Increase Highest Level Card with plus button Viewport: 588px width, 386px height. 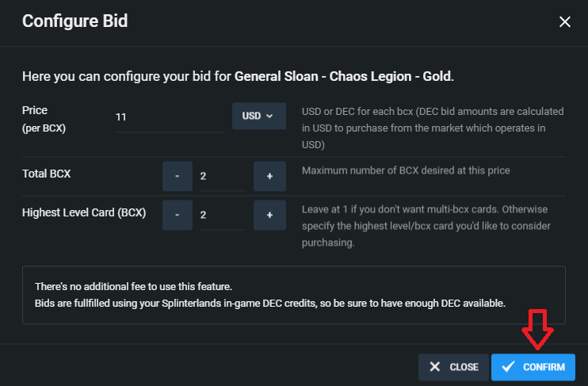[x=269, y=215]
